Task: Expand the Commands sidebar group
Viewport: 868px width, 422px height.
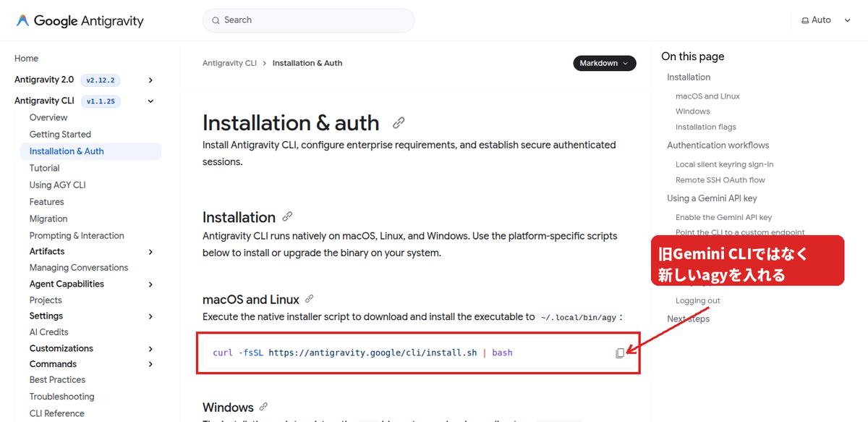Action: [x=150, y=364]
